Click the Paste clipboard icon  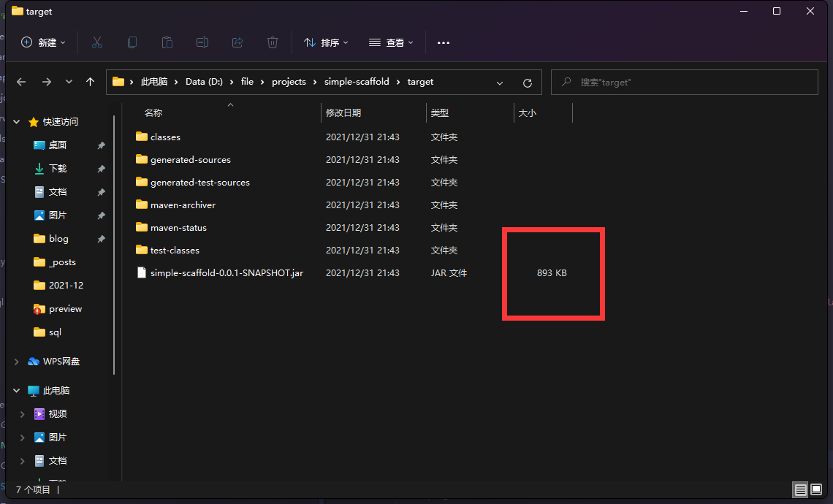pos(167,42)
